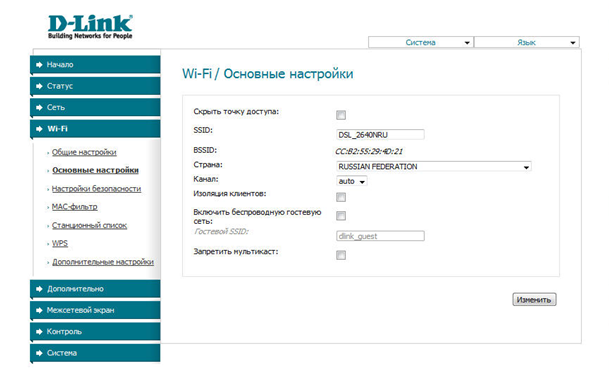Click the Страна label
Image resolution: width=611 pixels, height=374 pixels.
[208, 165]
